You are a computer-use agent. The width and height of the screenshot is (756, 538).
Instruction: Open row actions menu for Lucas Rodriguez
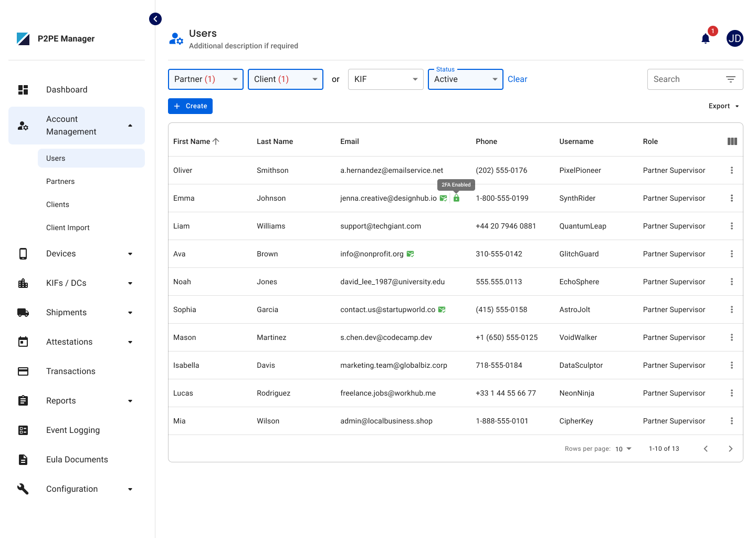click(x=732, y=393)
